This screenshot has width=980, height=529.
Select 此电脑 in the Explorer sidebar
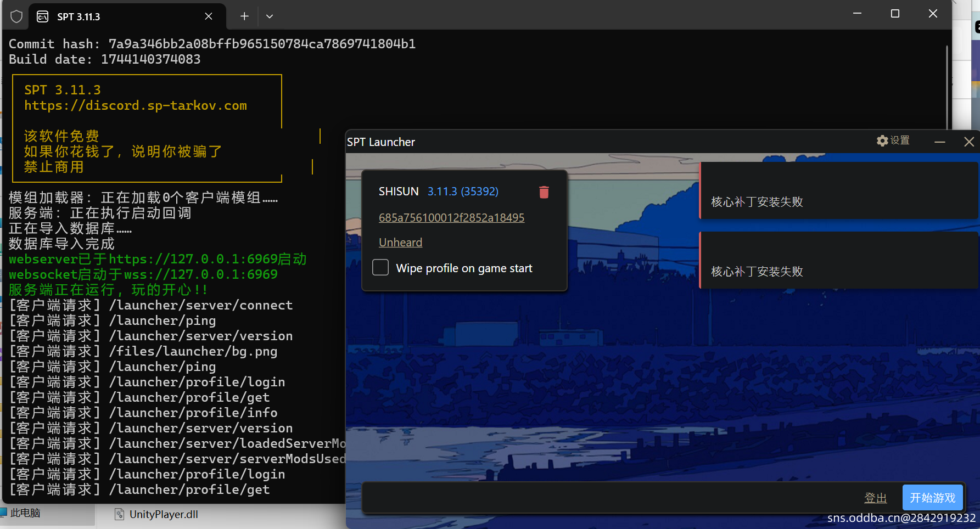25,513
